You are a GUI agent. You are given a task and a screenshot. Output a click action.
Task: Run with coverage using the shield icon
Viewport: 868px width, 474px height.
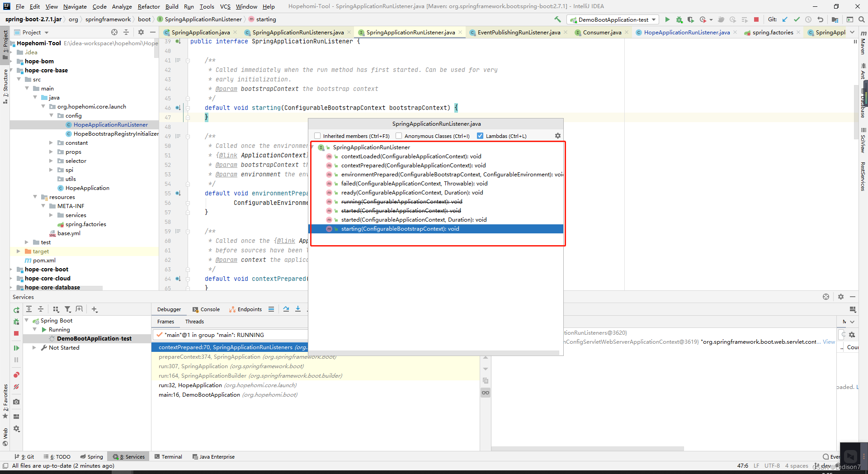point(691,19)
